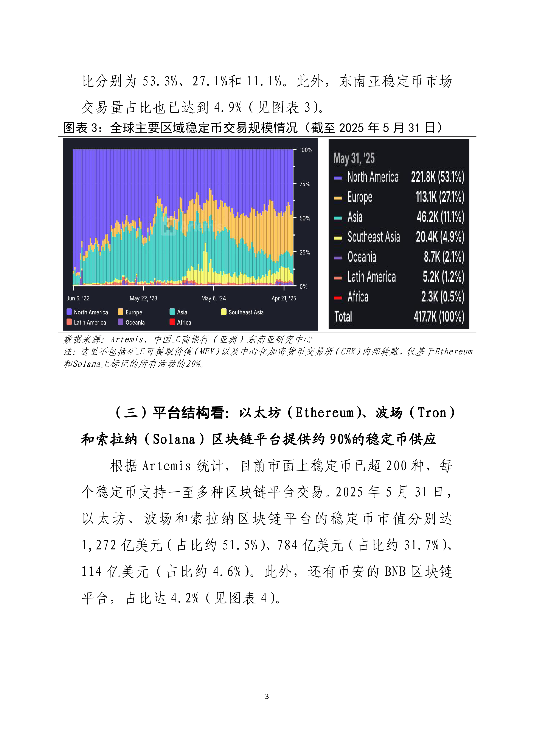Click the North America purple legend swatch below the chart
The image size is (534, 756).
(69, 311)
